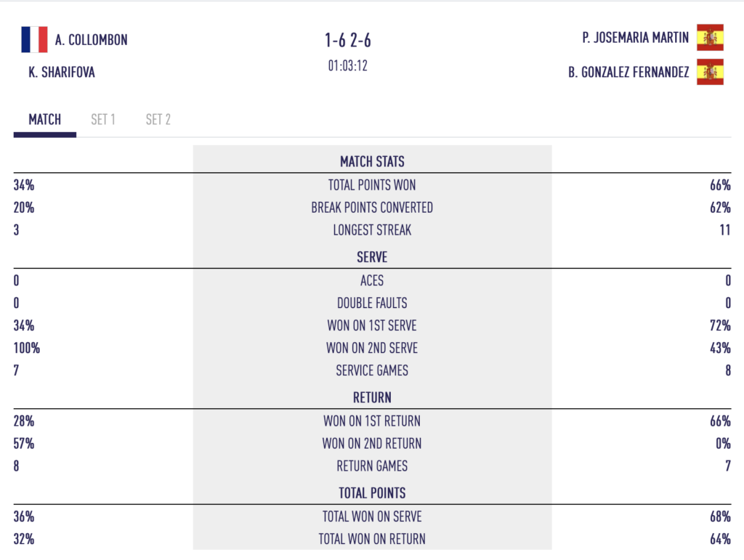
Task: Click the SERVE section header
Action: click(x=372, y=257)
